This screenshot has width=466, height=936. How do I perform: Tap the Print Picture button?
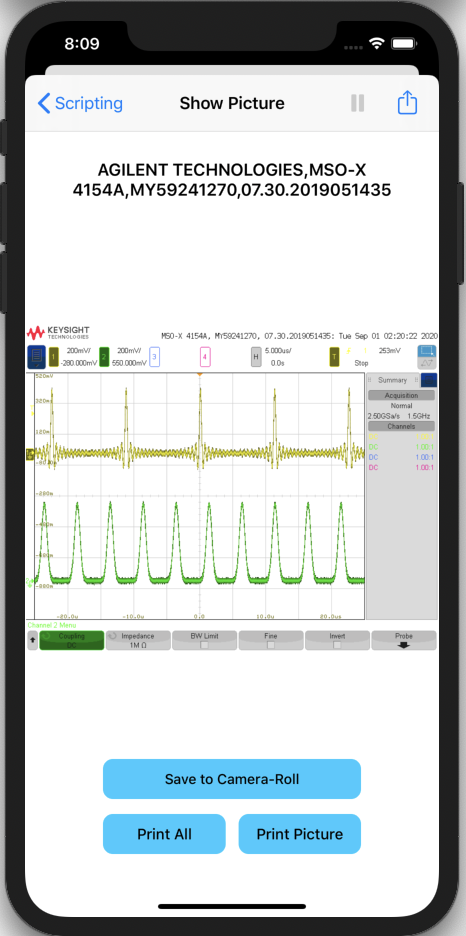(300, 834)
